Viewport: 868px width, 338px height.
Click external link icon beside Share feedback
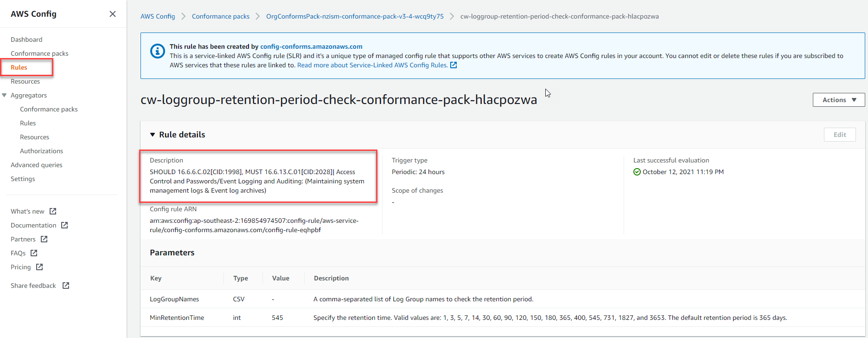(x=66, y=286)
